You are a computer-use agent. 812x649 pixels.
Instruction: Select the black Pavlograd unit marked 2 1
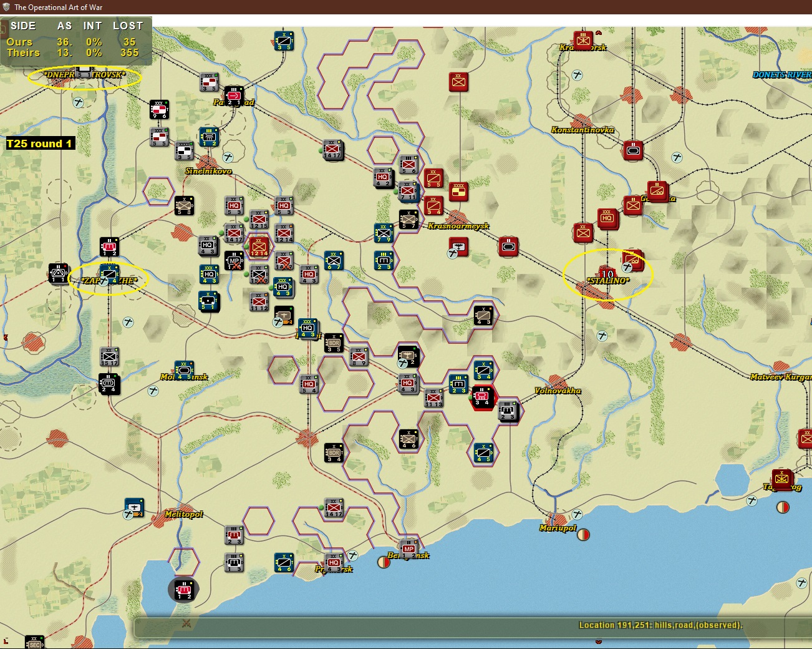pos(234,96)
